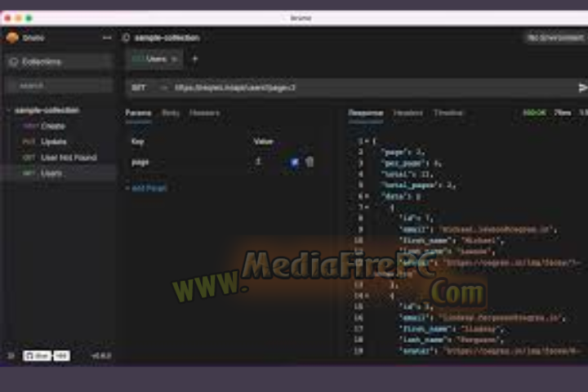Viewport: 588px width, 392px height.
Task: Collapse the JSON object at line 7
Action: tap(367, 207)
